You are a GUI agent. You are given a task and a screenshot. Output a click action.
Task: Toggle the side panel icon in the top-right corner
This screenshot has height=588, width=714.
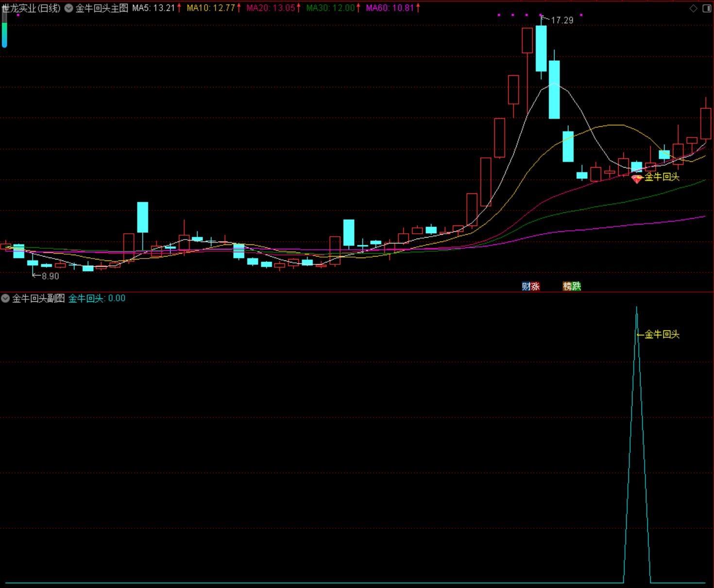click(x=707, y=8)
